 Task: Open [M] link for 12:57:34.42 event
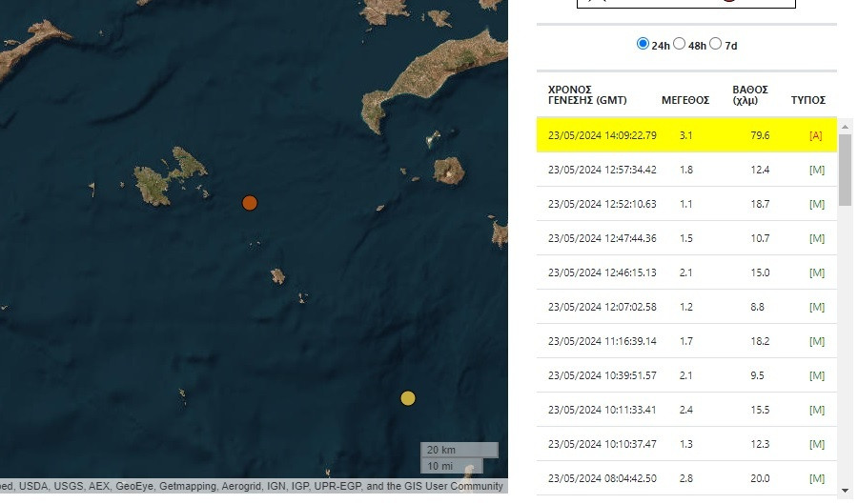coord(817,170)
